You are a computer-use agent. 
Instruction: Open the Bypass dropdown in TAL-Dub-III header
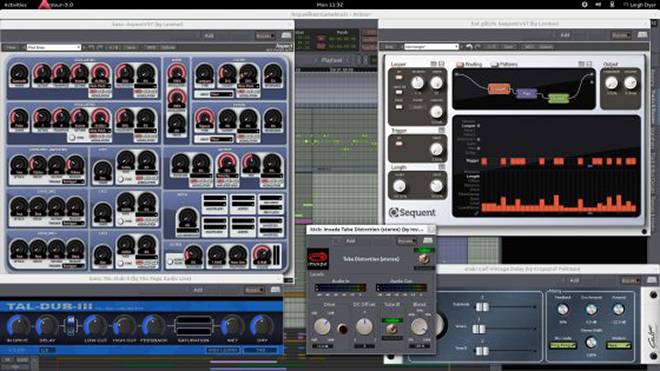(254, 290)
